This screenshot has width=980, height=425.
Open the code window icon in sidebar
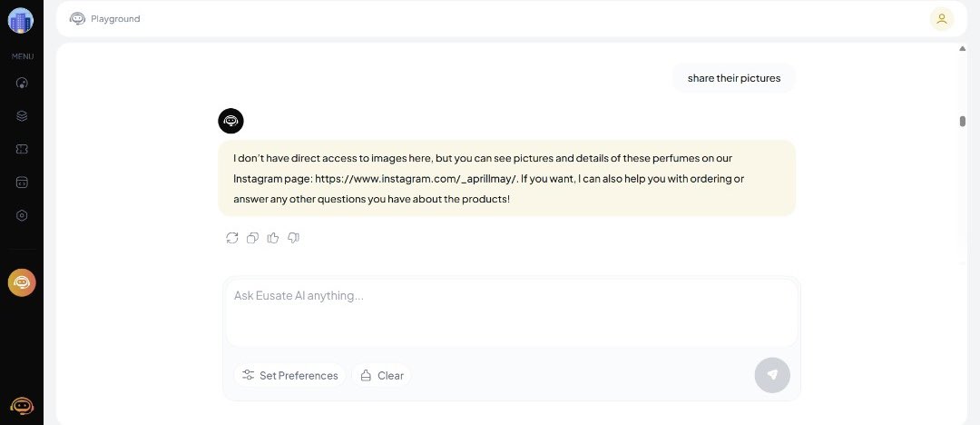pos(22,183)
